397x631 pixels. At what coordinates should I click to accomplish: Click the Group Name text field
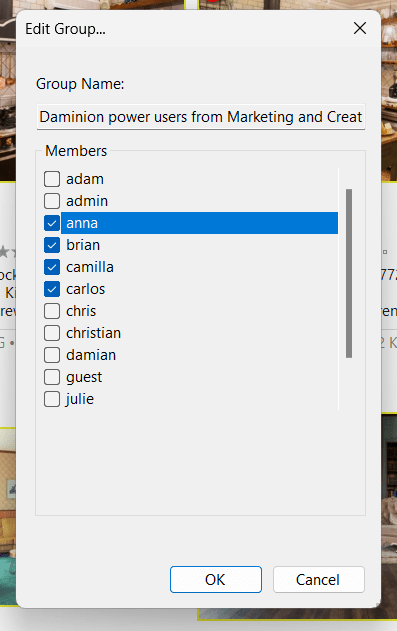[201, 117]
